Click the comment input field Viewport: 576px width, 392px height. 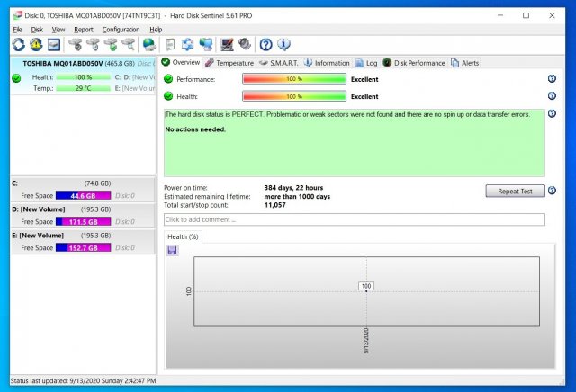pos(354,219)
